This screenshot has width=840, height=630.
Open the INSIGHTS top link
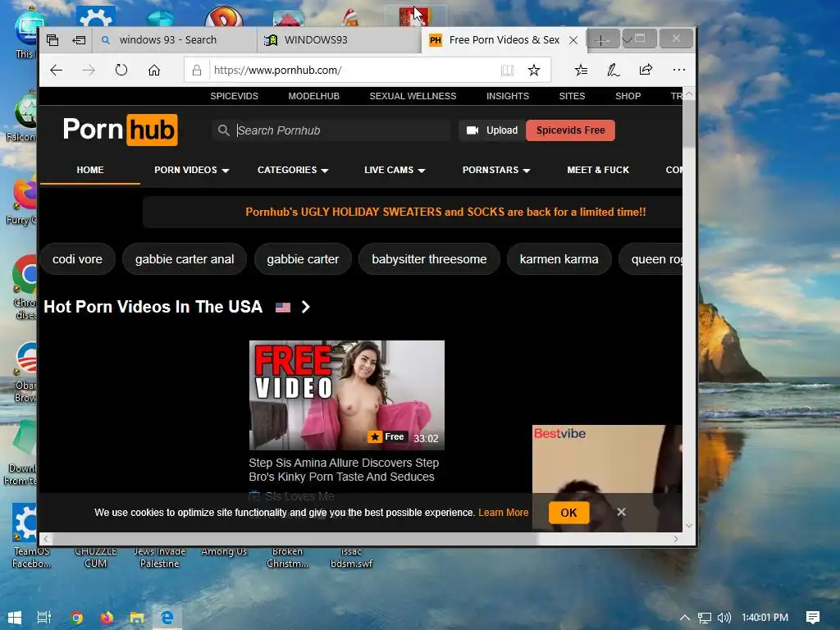coord(507,96)
